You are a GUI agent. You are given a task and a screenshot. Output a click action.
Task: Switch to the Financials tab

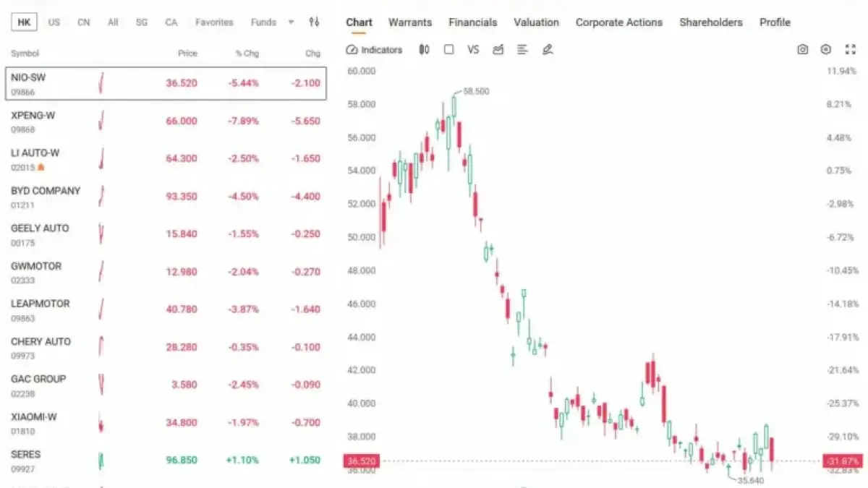tap(472, 22)
